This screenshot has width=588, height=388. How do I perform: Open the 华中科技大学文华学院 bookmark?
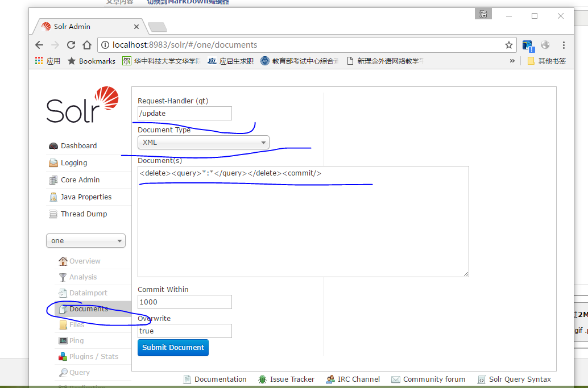(162, 61)
